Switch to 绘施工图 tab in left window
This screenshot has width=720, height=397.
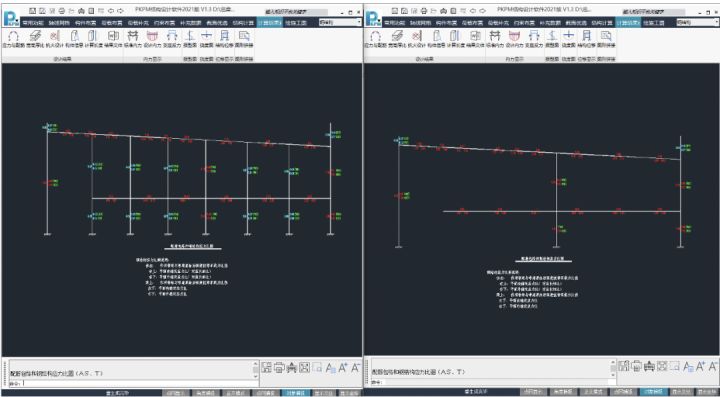[x=295, y=22]
